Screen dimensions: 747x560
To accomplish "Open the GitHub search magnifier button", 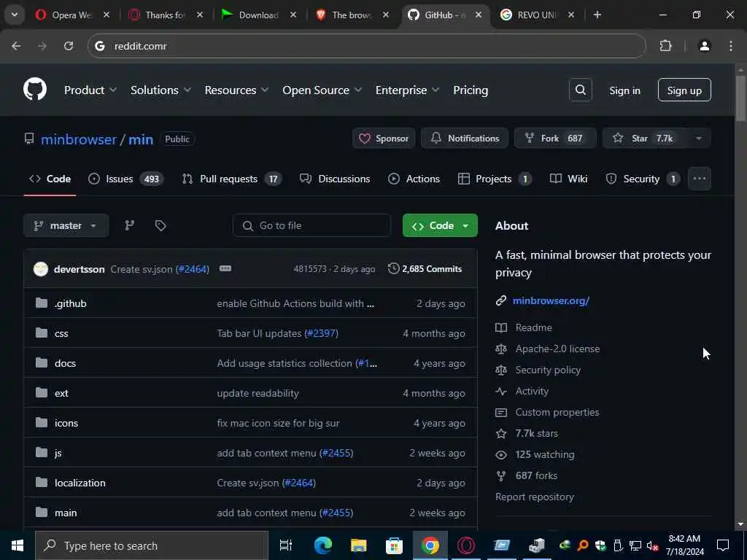I will (580, 90).
